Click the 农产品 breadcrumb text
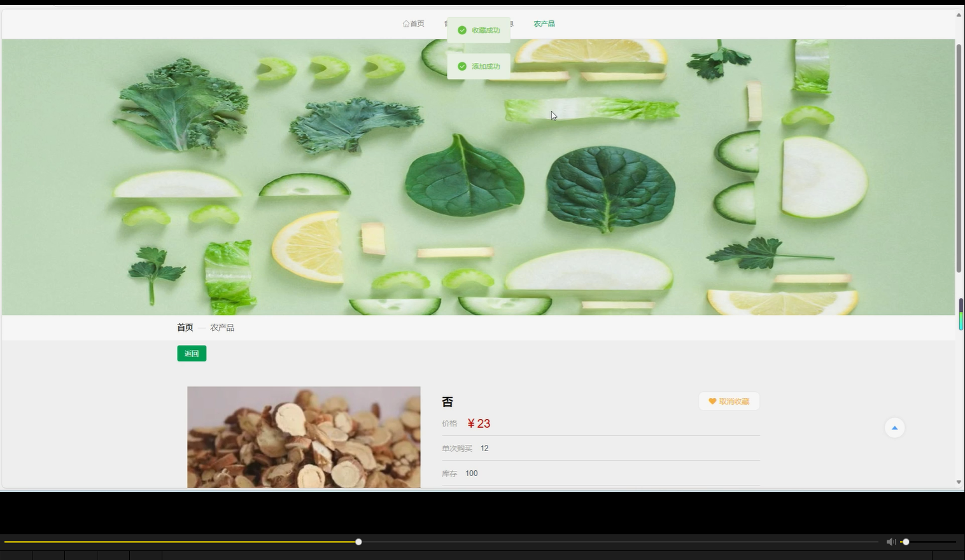The height and width of the screenshot is (560, 965). (222, 328)
